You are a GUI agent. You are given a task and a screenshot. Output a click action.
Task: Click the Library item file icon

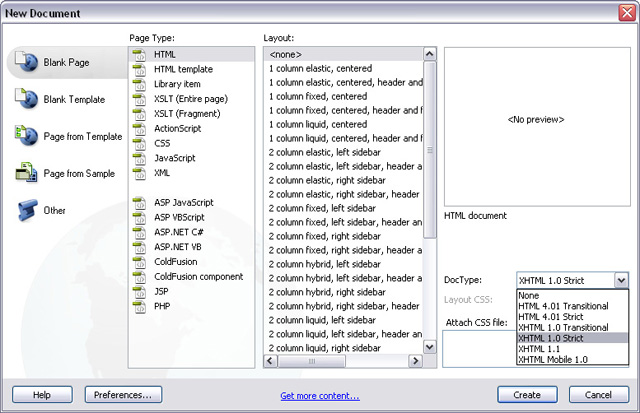coord(140,84)
